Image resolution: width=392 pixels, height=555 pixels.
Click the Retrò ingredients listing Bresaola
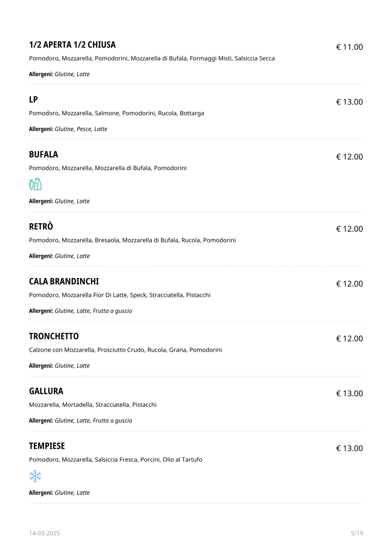(x=132, y=240)
